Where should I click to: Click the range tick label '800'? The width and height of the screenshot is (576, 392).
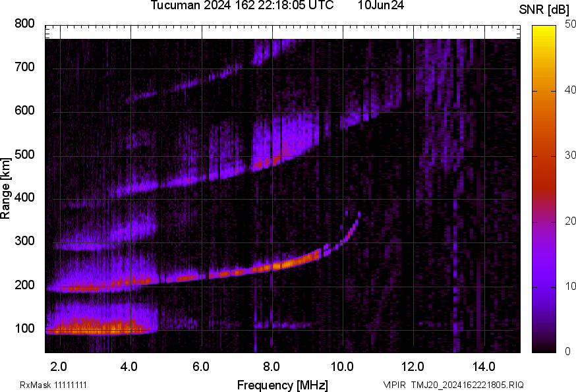(x=24, y=24)
